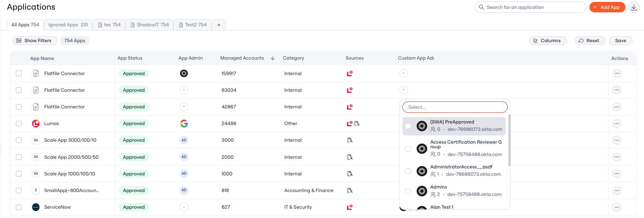Open actions menu for the SmallApp row
This screenshot has width=644, height=218.
(x=617, y=191)
